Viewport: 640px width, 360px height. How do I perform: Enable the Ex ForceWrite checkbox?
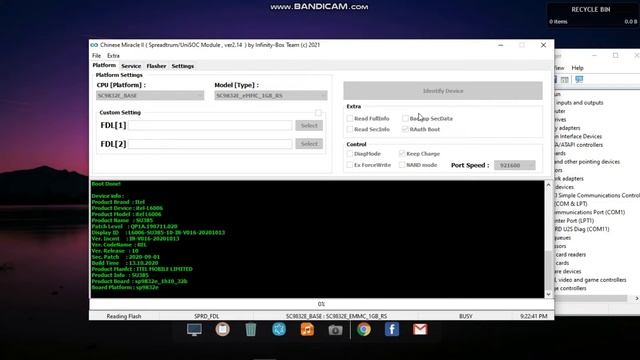pyautogui.click(x=350, y=165)
